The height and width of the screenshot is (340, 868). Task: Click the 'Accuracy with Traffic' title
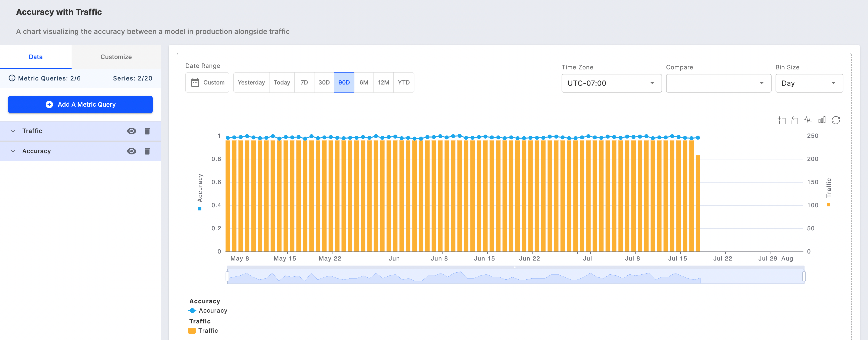click(x=59, y=12)
